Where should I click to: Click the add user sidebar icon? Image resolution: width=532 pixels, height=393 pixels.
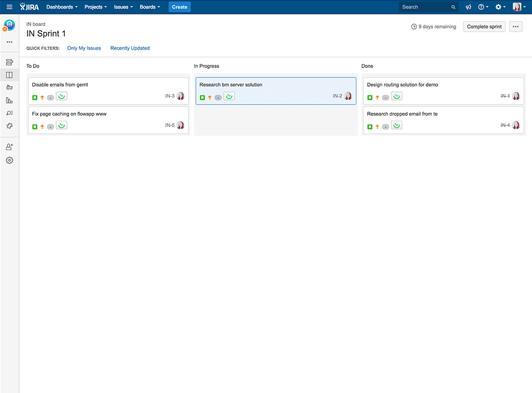[x=9, y=147]
